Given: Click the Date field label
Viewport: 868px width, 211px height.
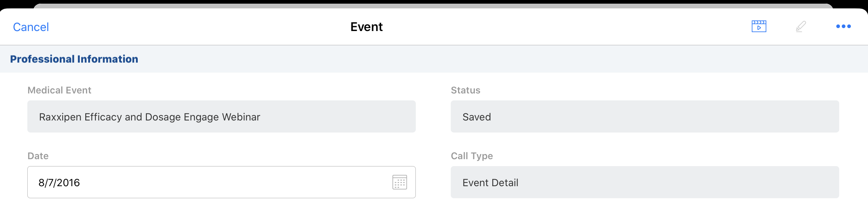Looking at the screenshot, I should tap(38, 156).
